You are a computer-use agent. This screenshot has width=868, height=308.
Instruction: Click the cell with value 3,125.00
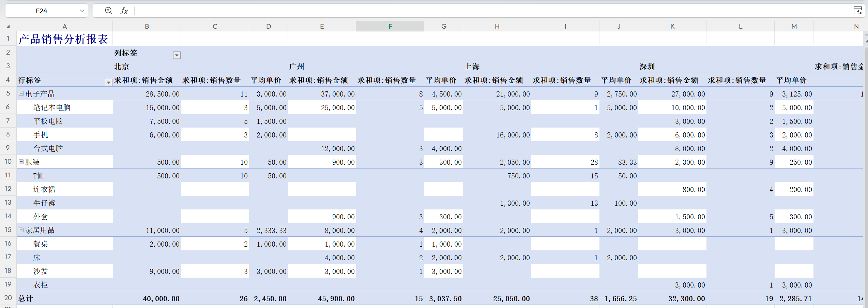(794, 94)
